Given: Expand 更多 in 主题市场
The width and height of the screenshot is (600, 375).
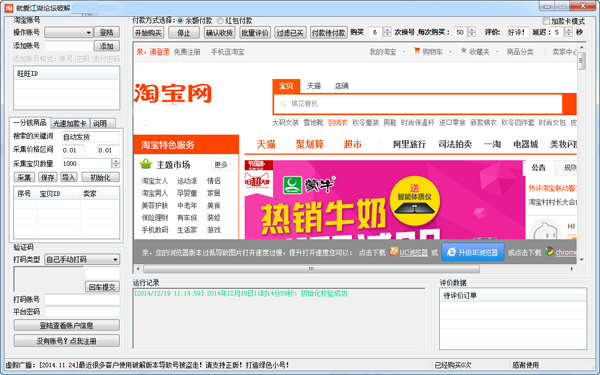Looking at the screenshot, I should [222, 165].
